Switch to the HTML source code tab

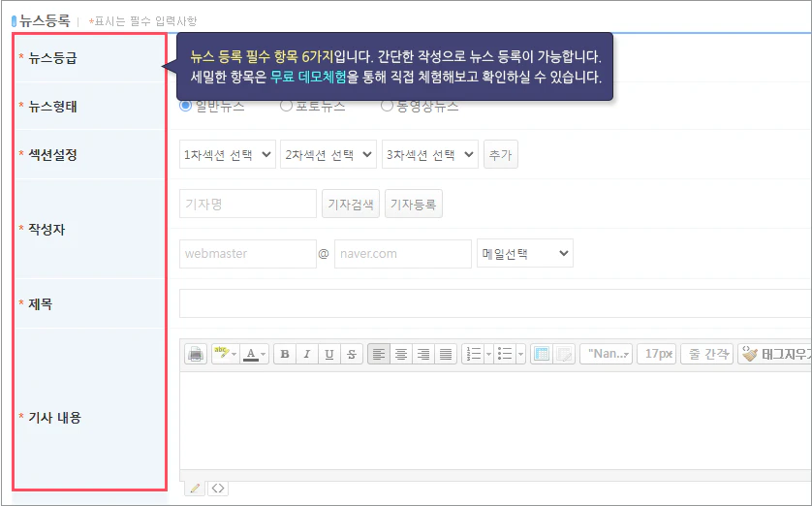coord(218,488)
